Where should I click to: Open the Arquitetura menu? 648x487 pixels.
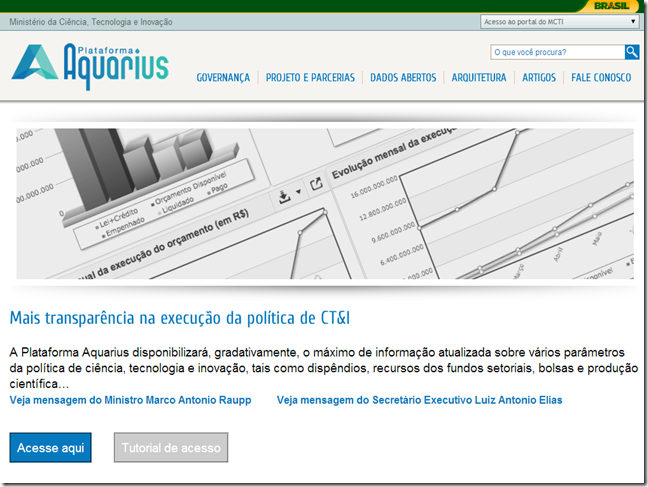tap(479, 78)
